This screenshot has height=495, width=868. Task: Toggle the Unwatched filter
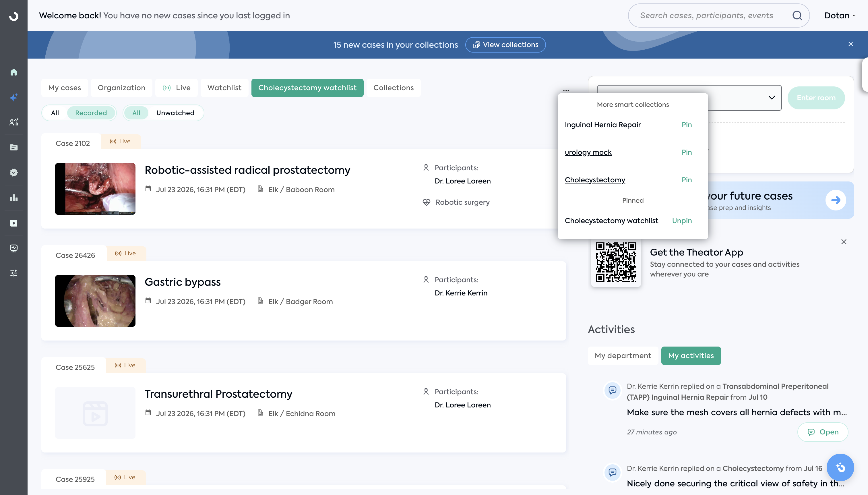175,113
